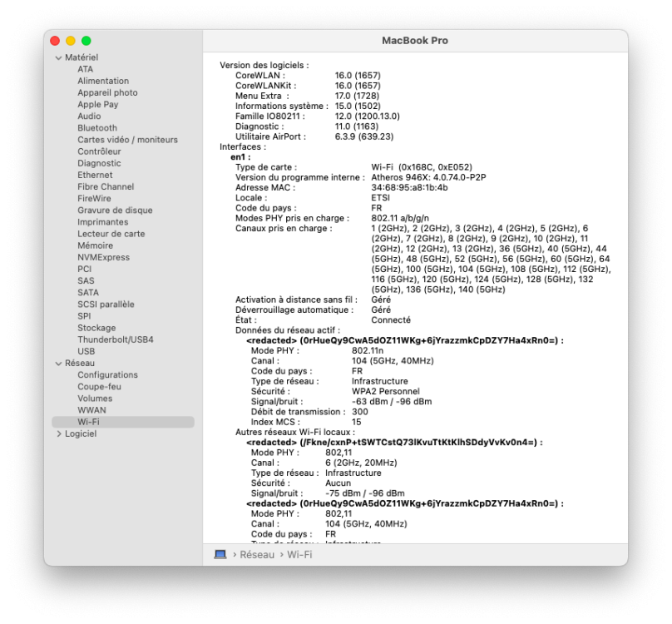Screen dimensions: 672x624
Task: Click the Famille IO80211 version 12.0 (1200.13.0)
Action: 367,116
